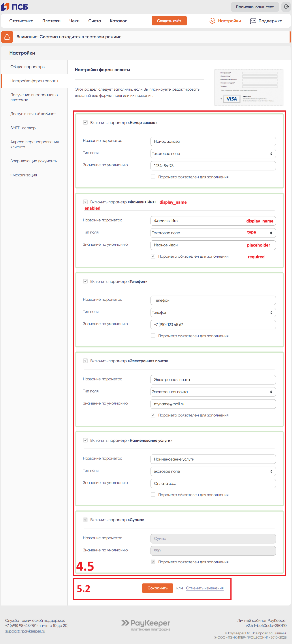
Task: Switch to «SMTP-сервер» settings section
Action: click(23, 128)
